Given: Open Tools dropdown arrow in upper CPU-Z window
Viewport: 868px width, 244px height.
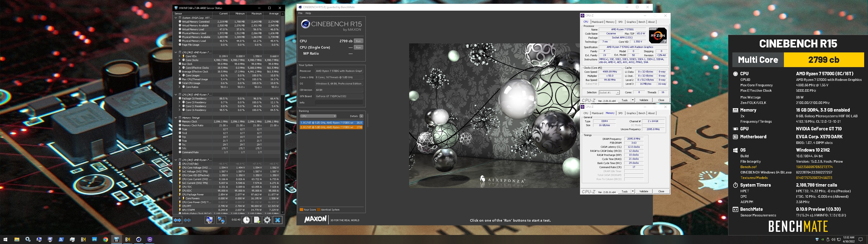Looking at the screenshot, I should tap(633, 100).
